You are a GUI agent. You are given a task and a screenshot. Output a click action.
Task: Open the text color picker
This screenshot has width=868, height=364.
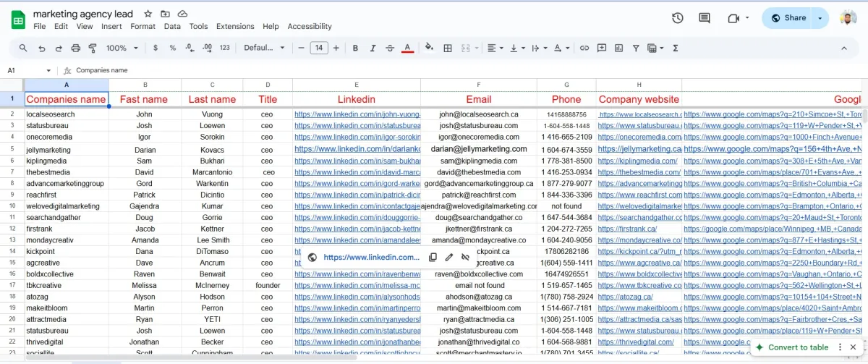[x=407, y=48]
